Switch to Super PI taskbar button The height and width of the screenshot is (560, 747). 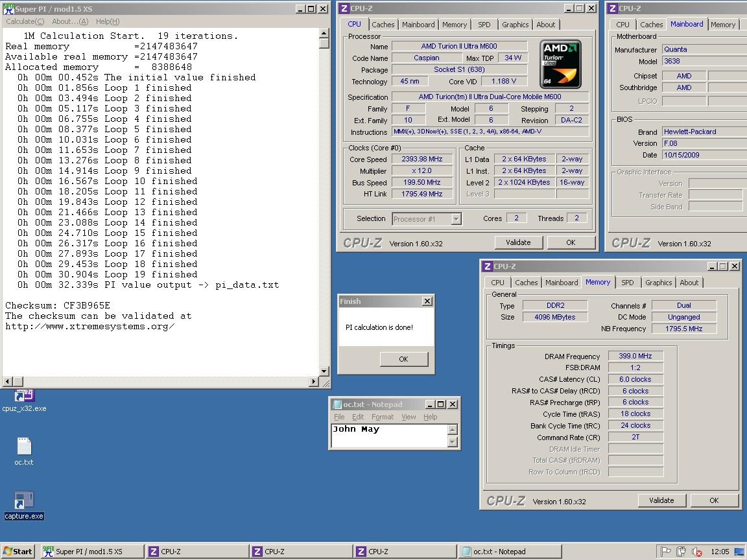[x=91, y=552]
